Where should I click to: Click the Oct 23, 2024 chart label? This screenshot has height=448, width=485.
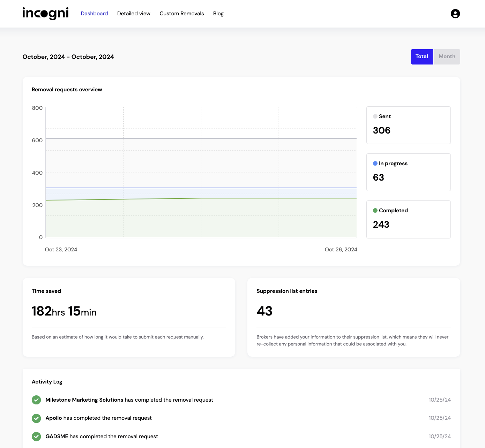tap(61, 250)
